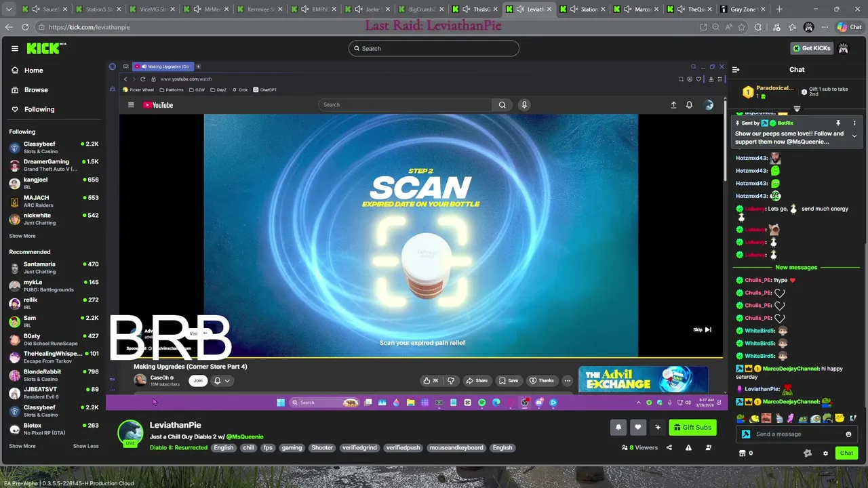Open The Advil Exchange ad banner
The image size is (868, 488).
tap(643, 380)
